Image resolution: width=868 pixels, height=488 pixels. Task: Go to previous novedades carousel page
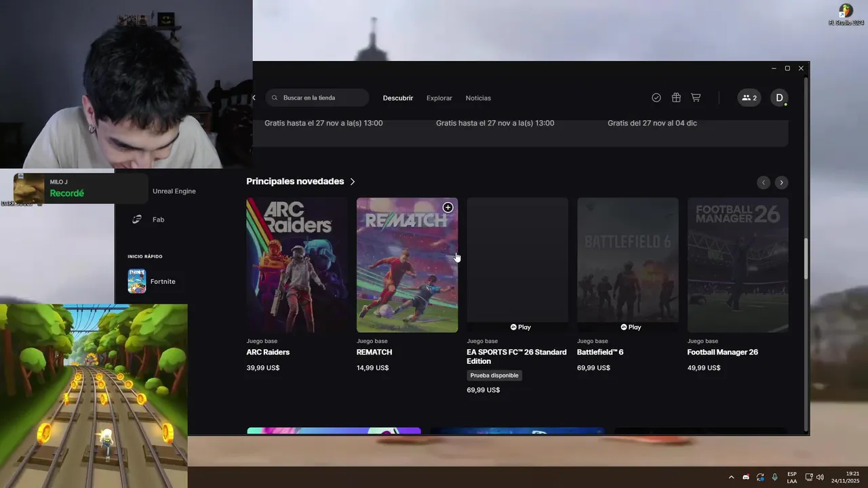[764, 182]
